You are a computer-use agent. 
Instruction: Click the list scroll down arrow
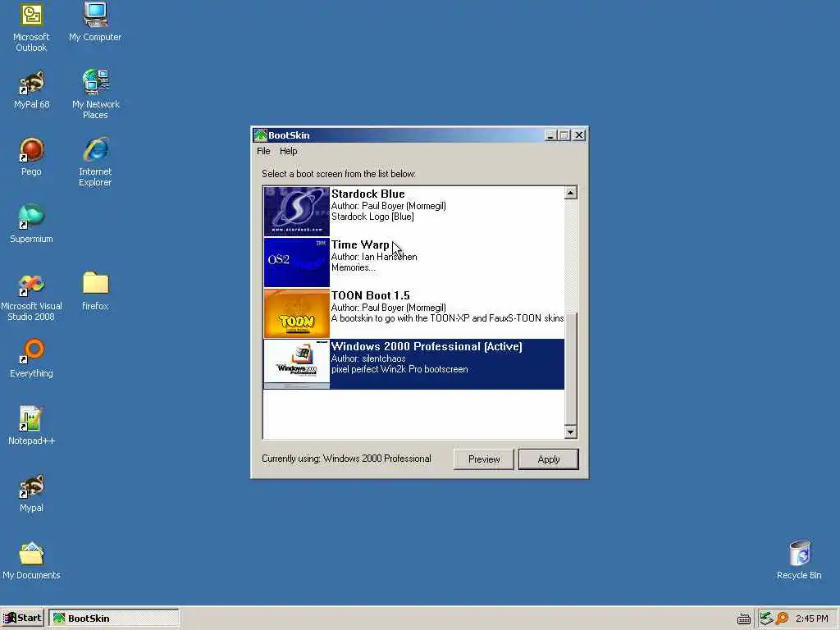coord(571,431)
